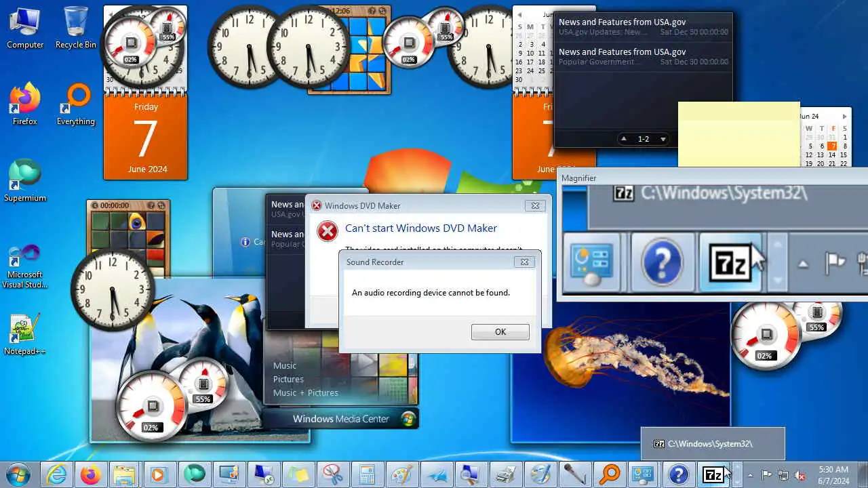Click the orange Friday 7 June 2024 calendar
Image resolution: width=868 pixels, height=488 pixels.
pyautogui.click(x=146, y=138)
